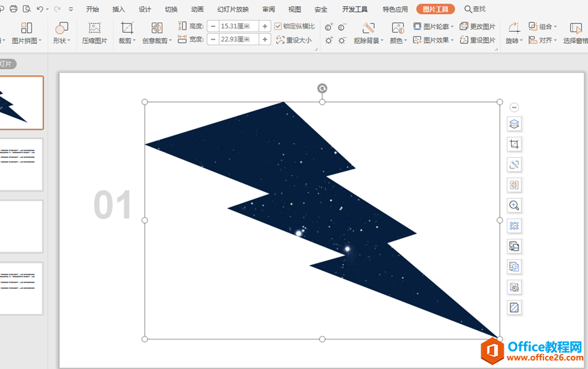The height and width of the screenshot is (369, 588).
Task: Select the second slide thumbnail
Action: tap(21, 164)
